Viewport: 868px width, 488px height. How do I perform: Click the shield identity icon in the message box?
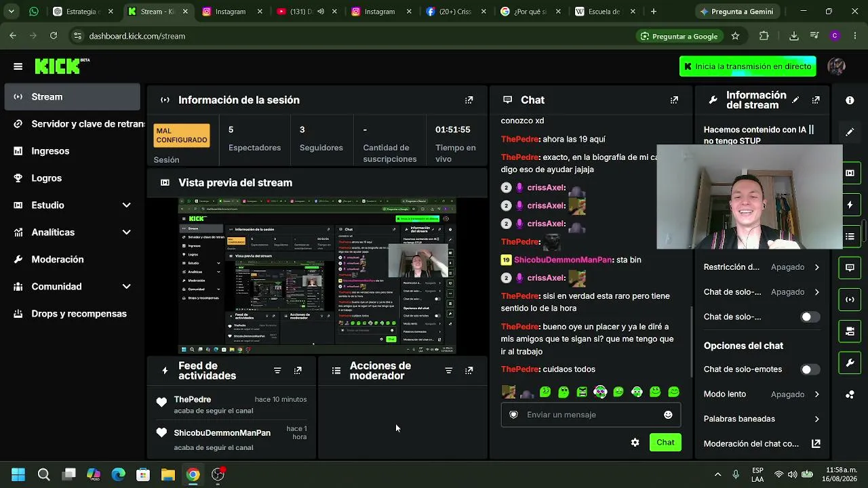(x=513, y=415)
